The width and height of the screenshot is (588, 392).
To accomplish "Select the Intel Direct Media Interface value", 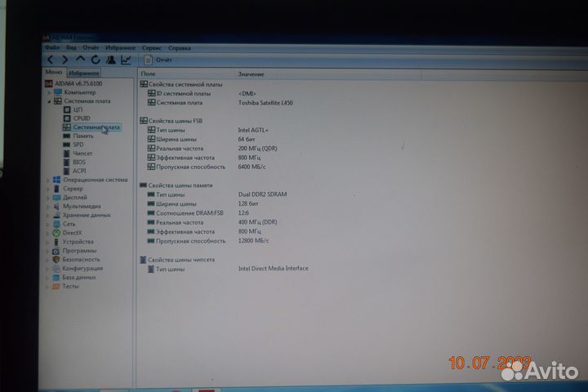I will pyautogui.click(x=274, y=268).
